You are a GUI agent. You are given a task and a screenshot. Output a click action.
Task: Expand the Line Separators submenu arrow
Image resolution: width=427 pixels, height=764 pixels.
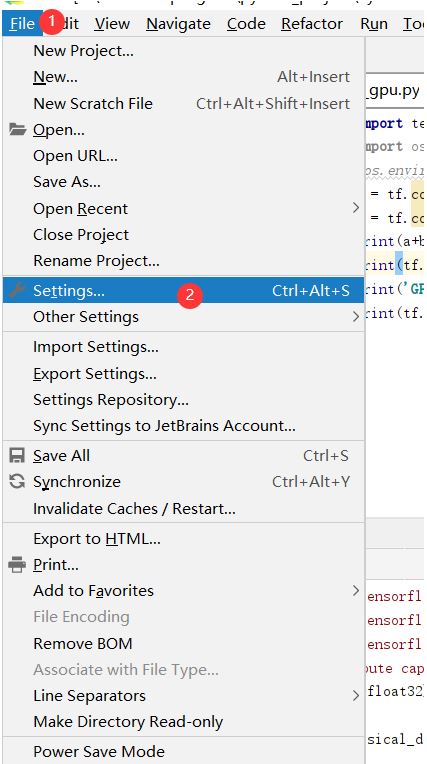point(356,696)
